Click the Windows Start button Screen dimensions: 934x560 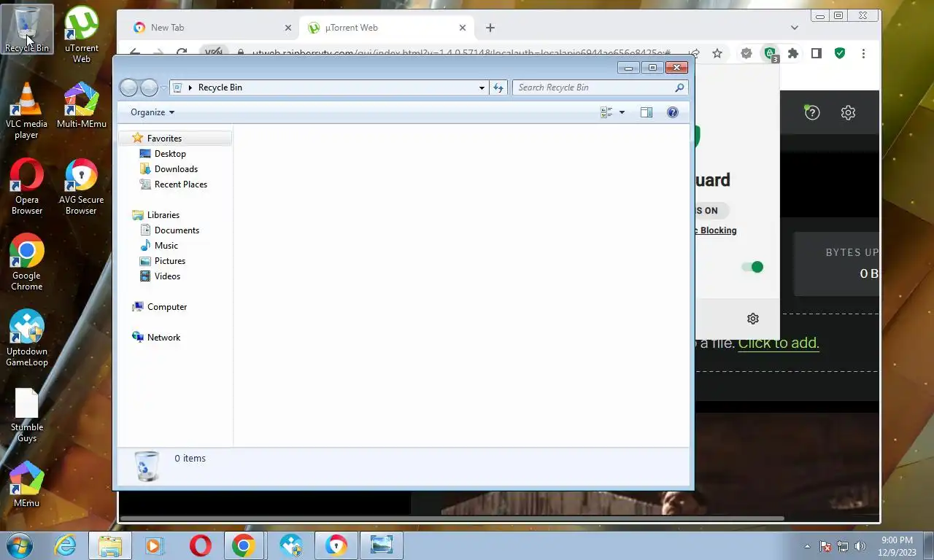click(20, 545)
